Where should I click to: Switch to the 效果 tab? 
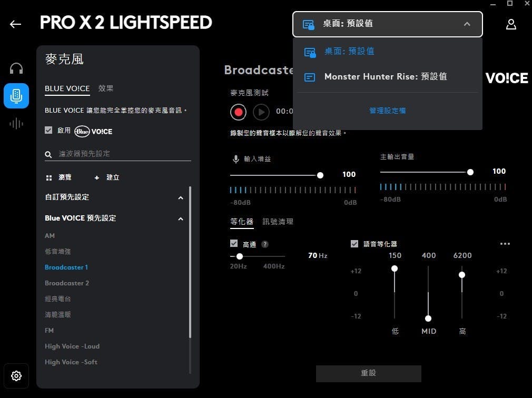coord(106,88)
